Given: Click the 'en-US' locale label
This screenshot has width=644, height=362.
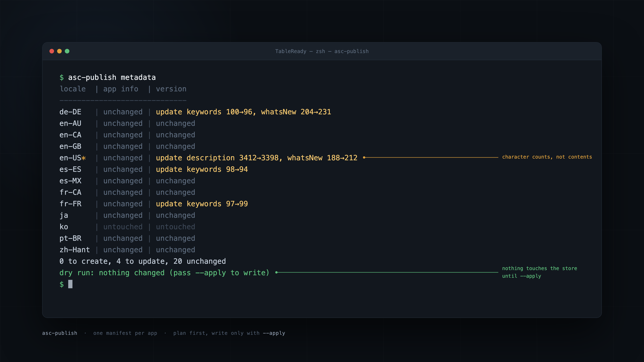Looking at the screenshot, I should pyautogui.click(x=70, y=158).
